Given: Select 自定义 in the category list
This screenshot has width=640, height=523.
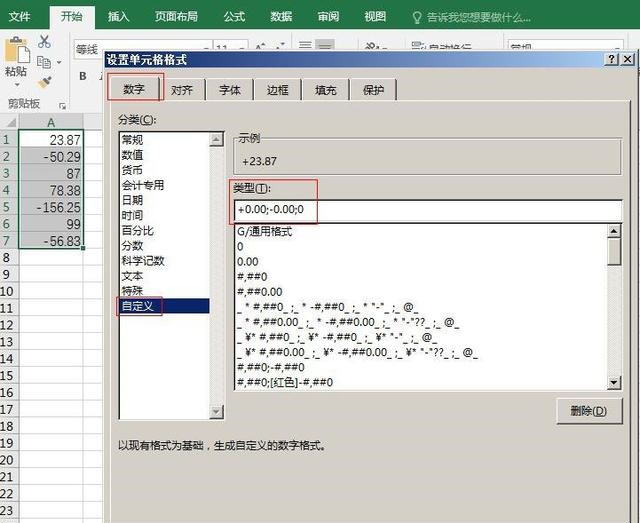Looking at the screenshot, I should tap(164, 306).
